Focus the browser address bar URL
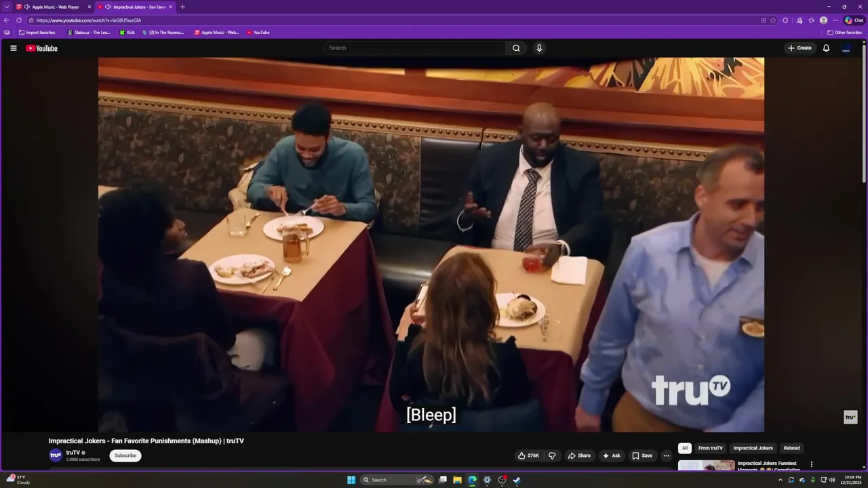This screenshot has height=488, width=868. pos(89,20)
